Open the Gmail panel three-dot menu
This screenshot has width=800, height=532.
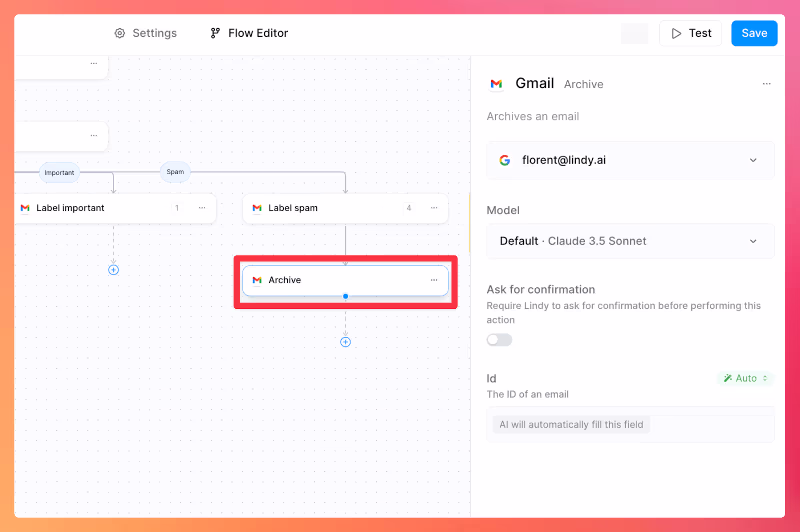[x=767, y=84]
